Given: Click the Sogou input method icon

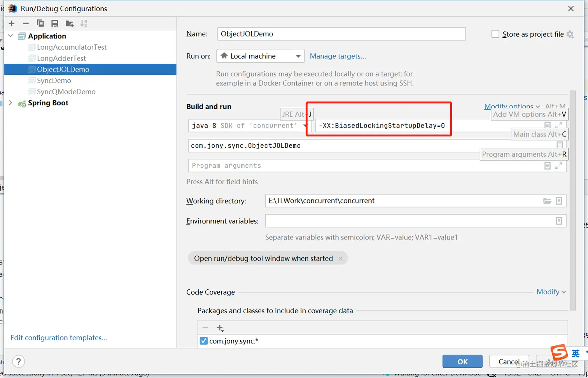Looking at the screenshot, I should click(559, 352).
